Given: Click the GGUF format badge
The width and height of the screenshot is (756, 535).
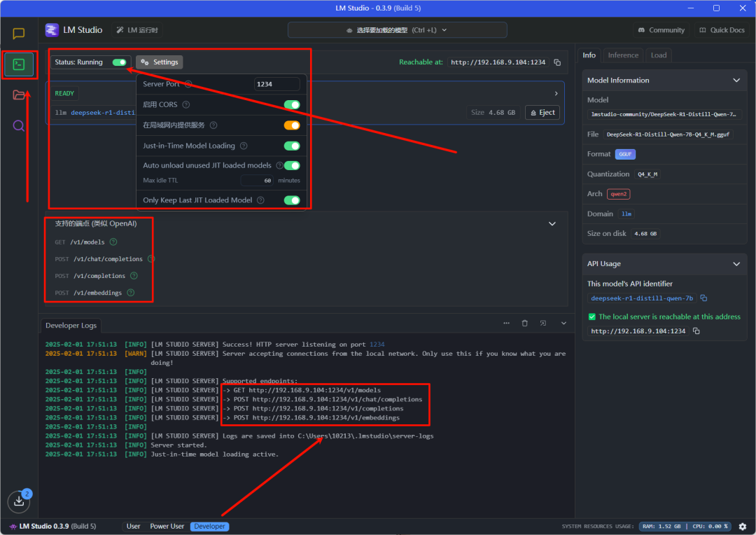Looking at the screenshot, I should click(x=625, y=154).
